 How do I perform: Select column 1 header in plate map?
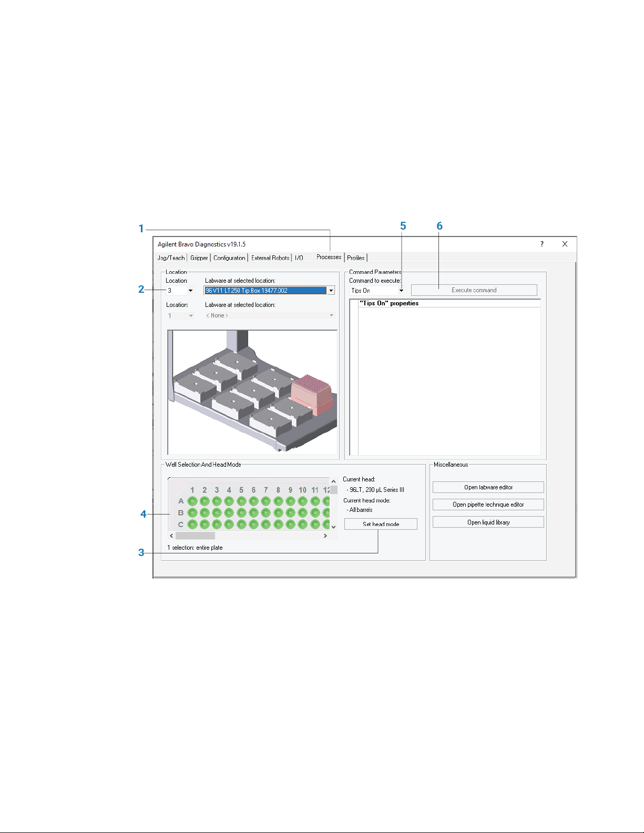click(192, 490)
